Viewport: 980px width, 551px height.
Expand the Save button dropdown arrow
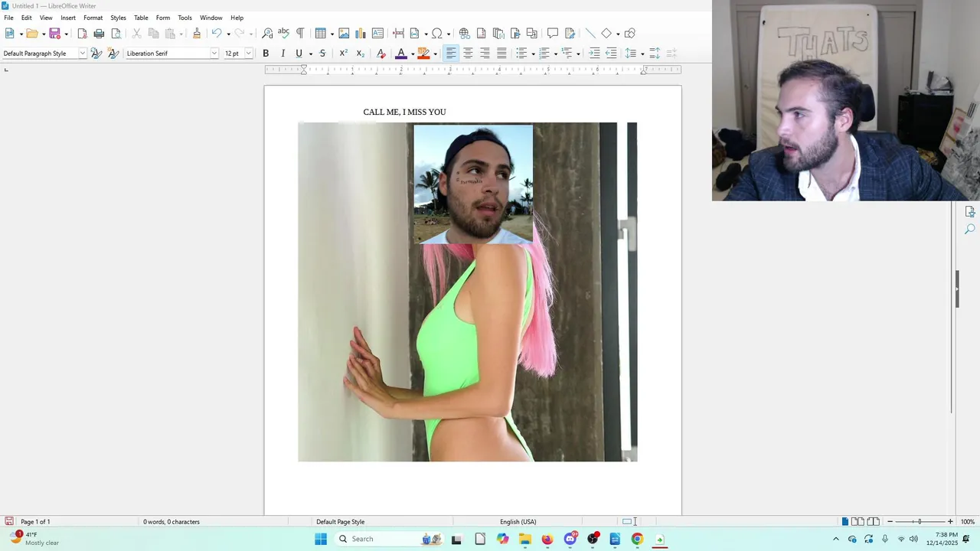66,34
